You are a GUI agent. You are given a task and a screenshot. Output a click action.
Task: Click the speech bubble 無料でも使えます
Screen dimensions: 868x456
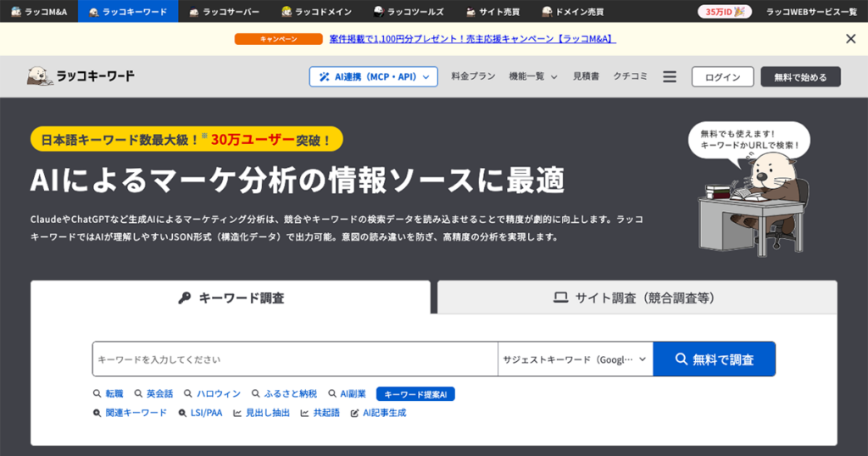click(x=749, y=140)
